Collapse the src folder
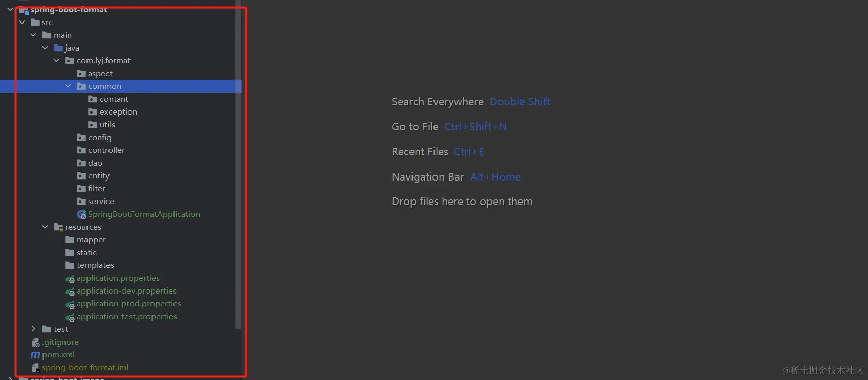Viewport: 868px width, 380px height. 22,23
